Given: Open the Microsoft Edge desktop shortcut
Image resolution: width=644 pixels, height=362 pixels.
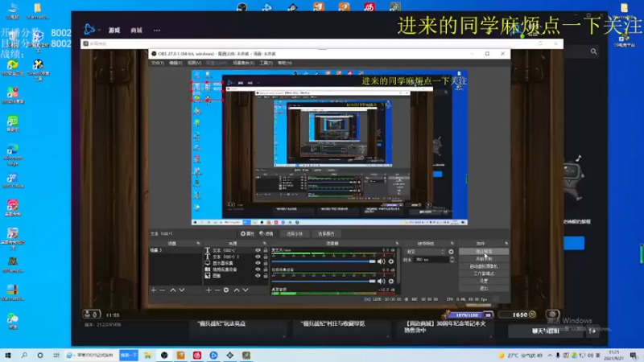Looking at the screenshot, I should [x=12, y=154].
